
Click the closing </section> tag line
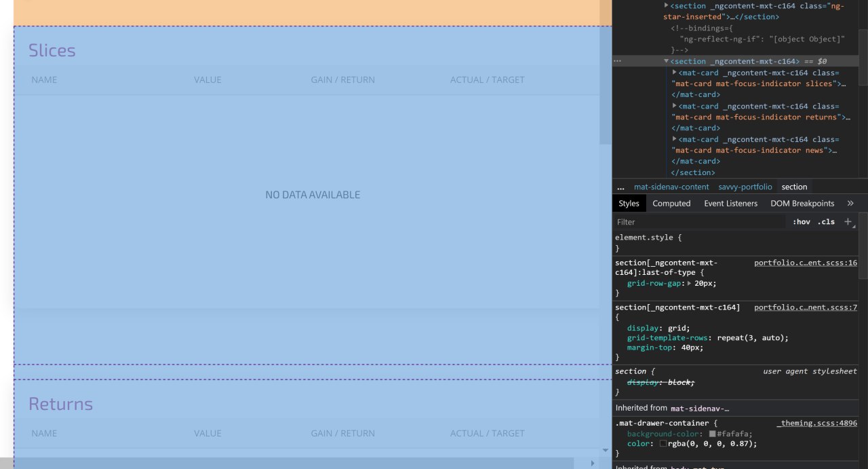pos(693,172)
